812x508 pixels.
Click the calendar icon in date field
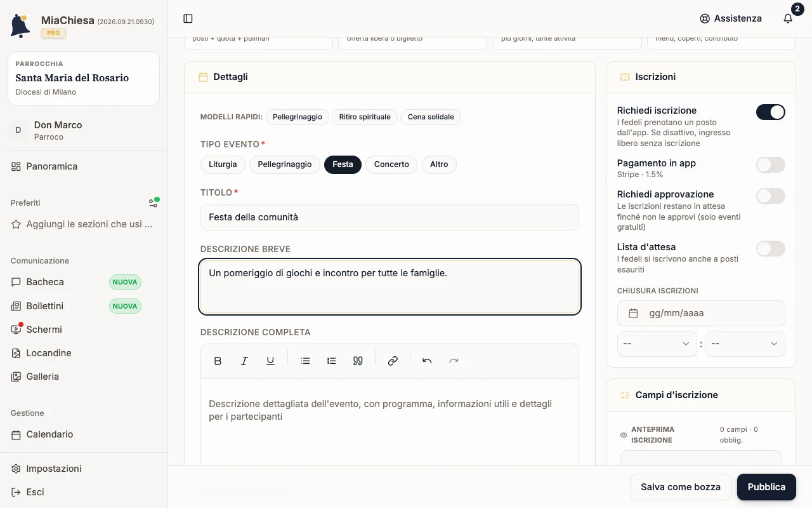tap(633, 313)
